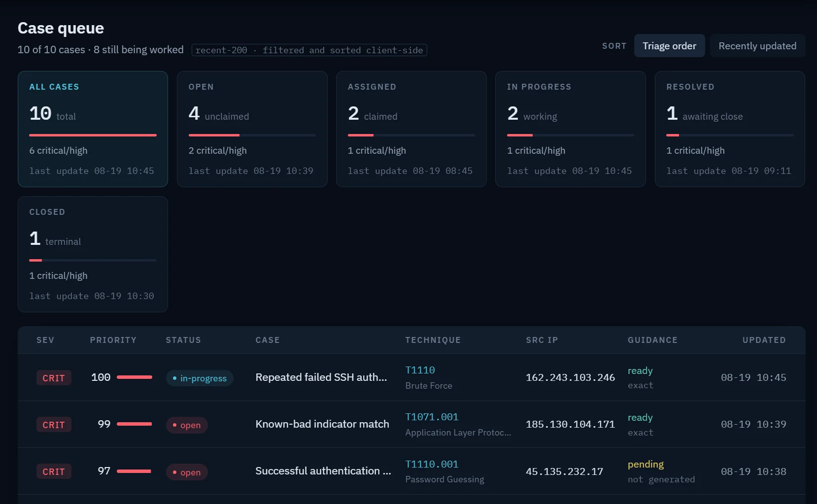Click the CASE column header
The image size is (817, 504).
pyautogui.click(x=268, y=340)
